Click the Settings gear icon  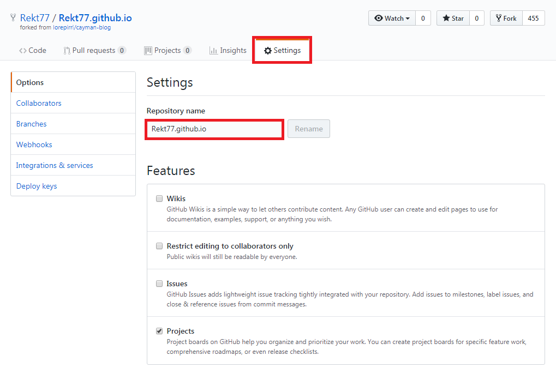268,51
